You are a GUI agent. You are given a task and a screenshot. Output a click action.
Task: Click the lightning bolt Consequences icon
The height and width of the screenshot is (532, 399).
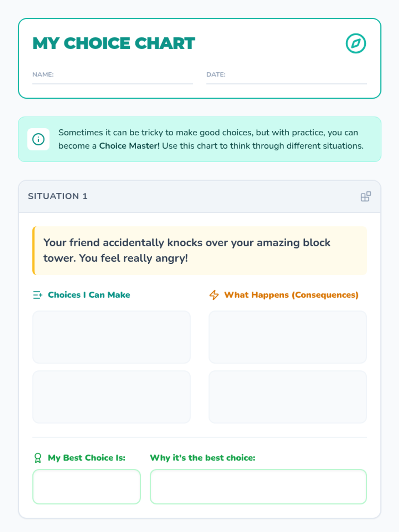pyautogui.click(x=214, y=295)
